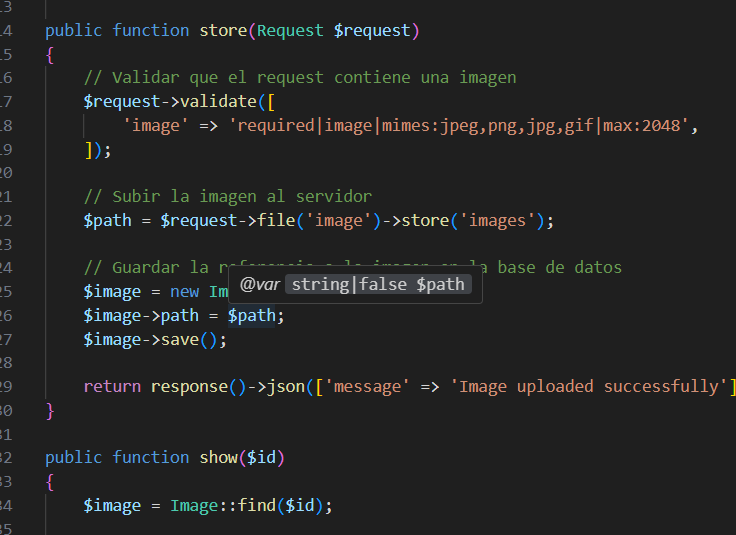Click the comment 'Subir la imagen al servidor'
This screenshot has width=736, height=535.
(x=242, y=196)
